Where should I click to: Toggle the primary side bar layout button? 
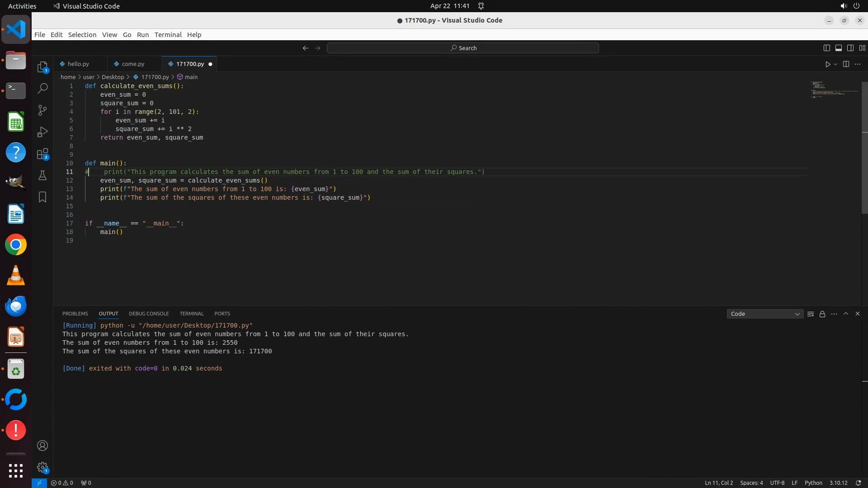coord(827,48)
